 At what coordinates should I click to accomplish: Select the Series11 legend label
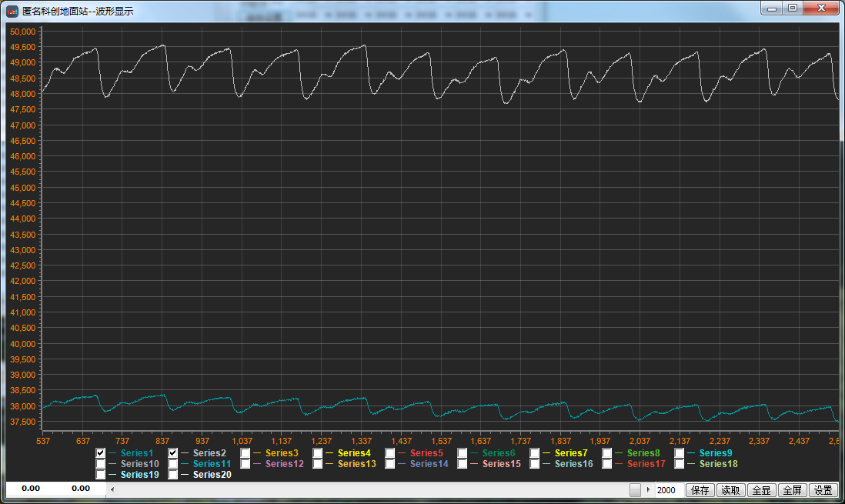pos(212,463)
